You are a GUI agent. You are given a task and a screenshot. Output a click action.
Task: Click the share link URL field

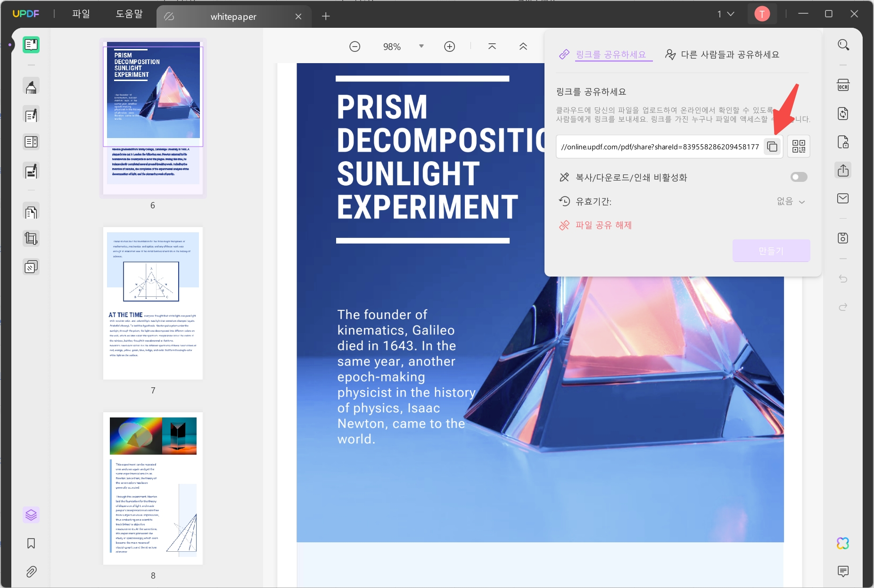tap(660, 147)
